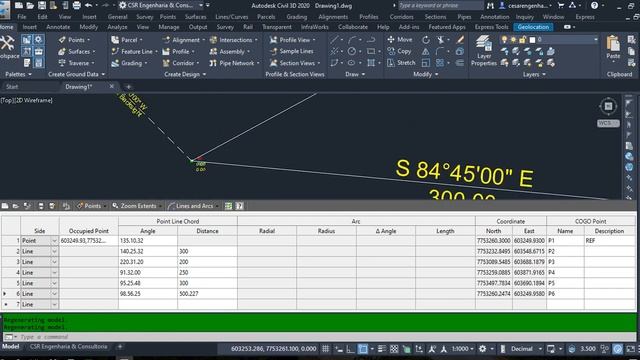
Task: Click the Alignment tool
Action: point(183,40)
